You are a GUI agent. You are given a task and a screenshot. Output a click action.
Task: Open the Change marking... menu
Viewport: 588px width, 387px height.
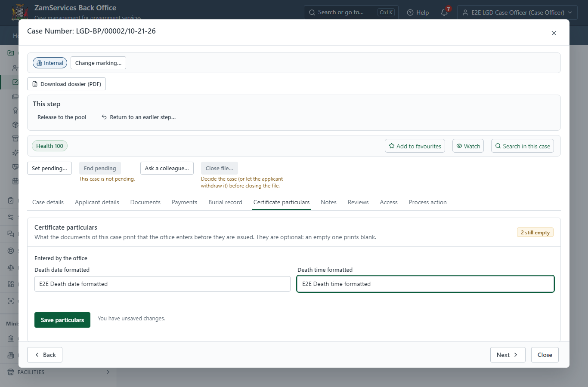(x=98, y=63)
